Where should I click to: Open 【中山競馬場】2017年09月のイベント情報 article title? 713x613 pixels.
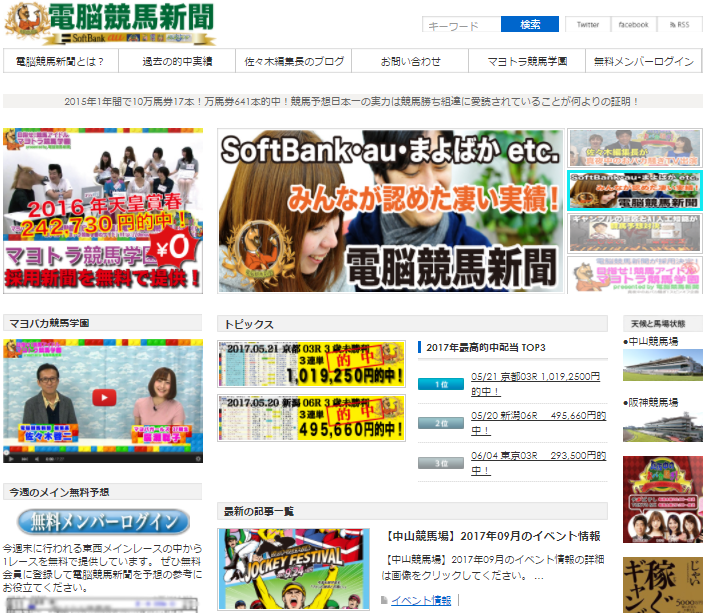493,536
